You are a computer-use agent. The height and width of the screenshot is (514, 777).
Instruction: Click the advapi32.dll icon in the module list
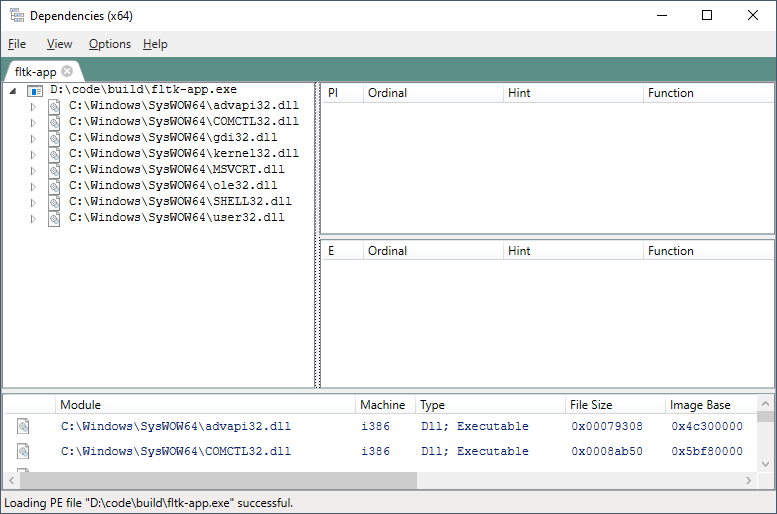[23, 426]
